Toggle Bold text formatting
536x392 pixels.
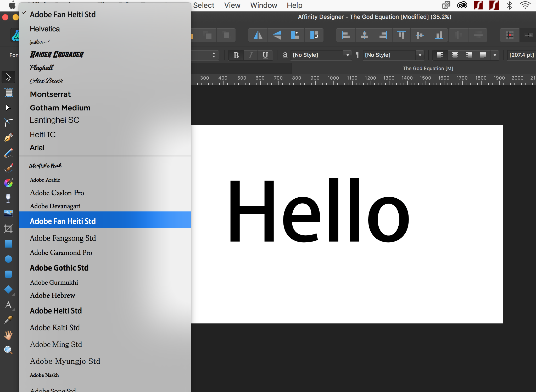[236, 55]
